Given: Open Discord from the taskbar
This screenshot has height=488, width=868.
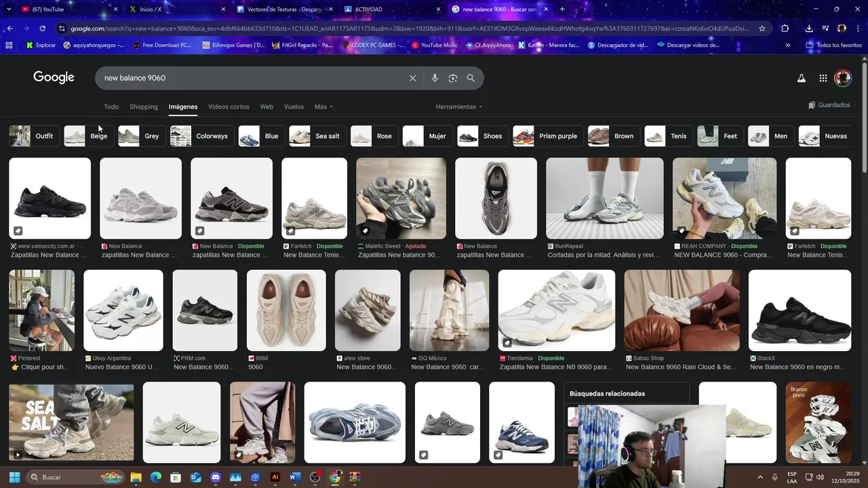Looking at the screenshot, I should coord(216,477).
